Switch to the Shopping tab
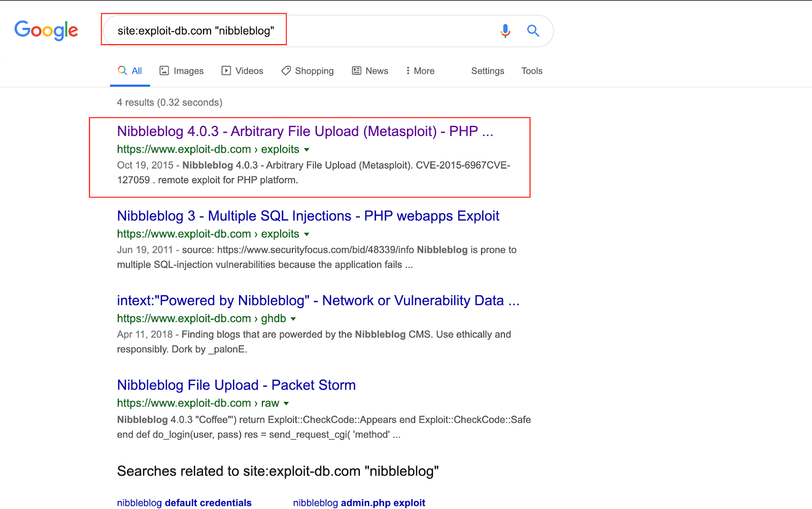812x509 pixels. click(x=308, y=71)
